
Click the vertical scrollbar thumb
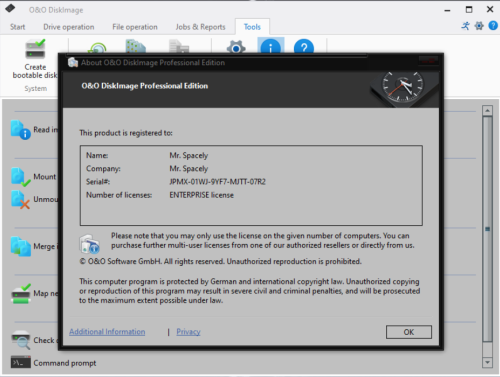click(x=487, y=229)
